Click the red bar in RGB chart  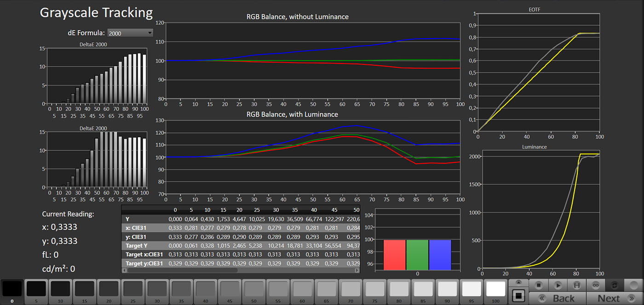[394, 254]
